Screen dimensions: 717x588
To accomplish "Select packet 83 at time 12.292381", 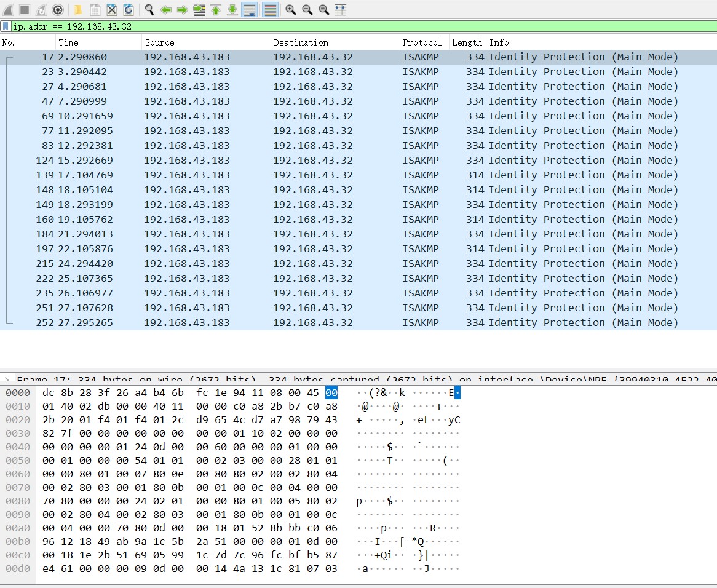I will tap(358, 145).
